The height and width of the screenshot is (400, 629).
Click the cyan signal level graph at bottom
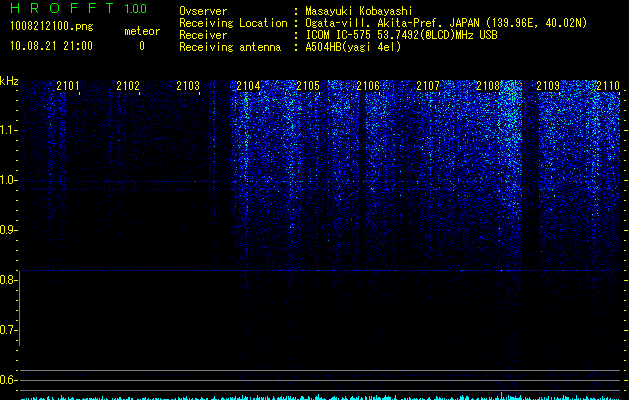coord(321,397)
